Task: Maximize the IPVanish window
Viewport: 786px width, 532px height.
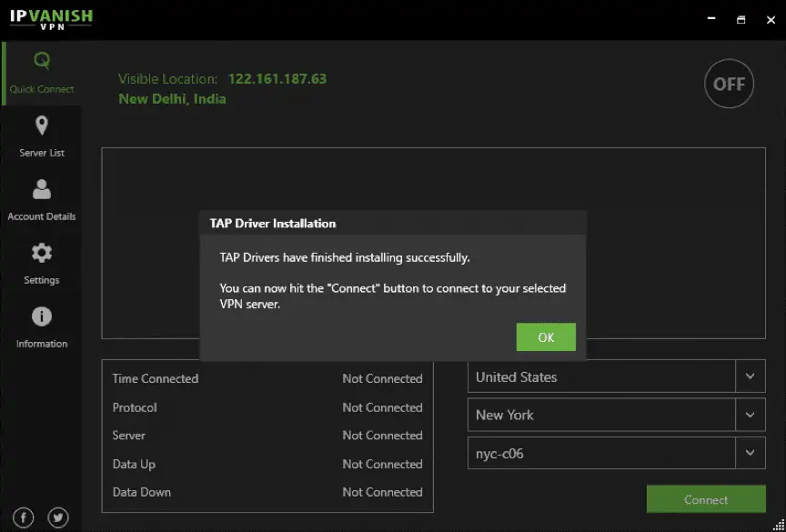Action: pyautogui.click(x=741, y=19)
